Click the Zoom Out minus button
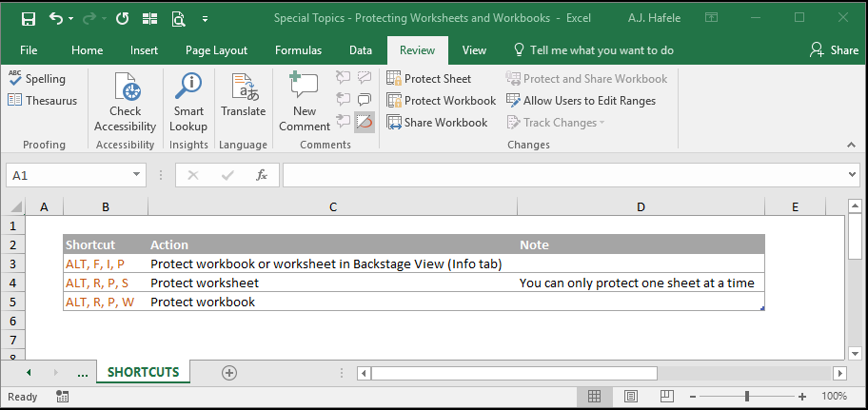868x410 pixels. 694,396
